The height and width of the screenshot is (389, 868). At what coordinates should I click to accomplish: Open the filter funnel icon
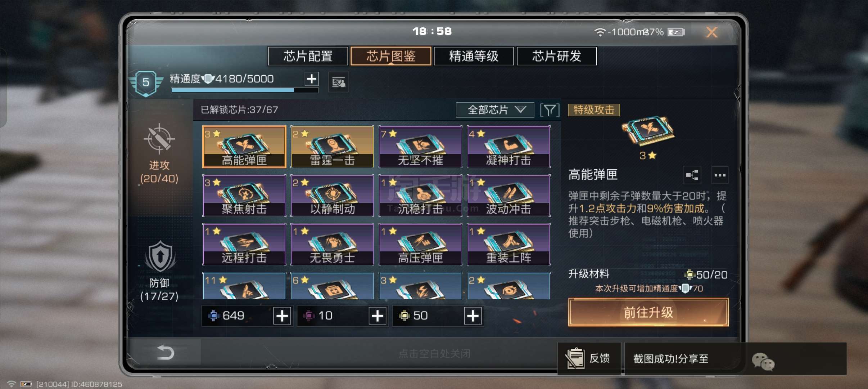[x=550, y=110]
